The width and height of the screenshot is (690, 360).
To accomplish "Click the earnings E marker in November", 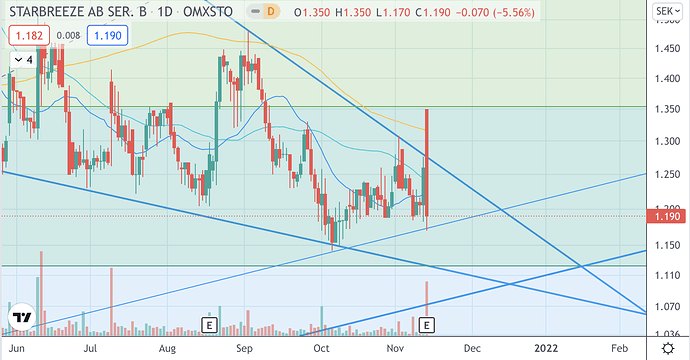I will point(426,326).
